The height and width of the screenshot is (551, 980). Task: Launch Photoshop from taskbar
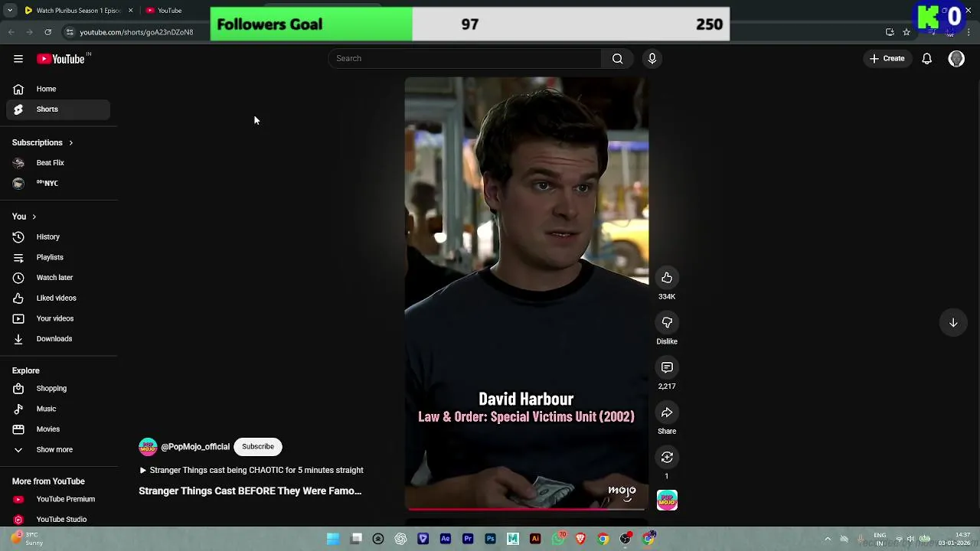(x=490, y=539)
